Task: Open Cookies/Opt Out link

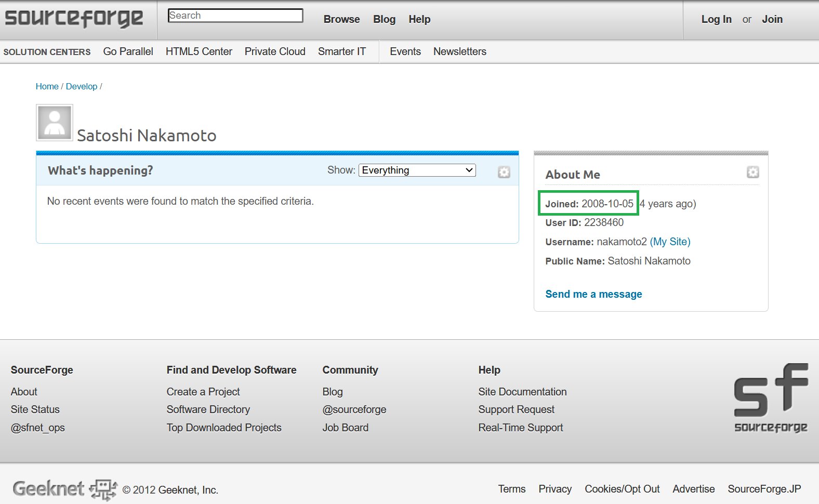Action: tap(622, 489)
